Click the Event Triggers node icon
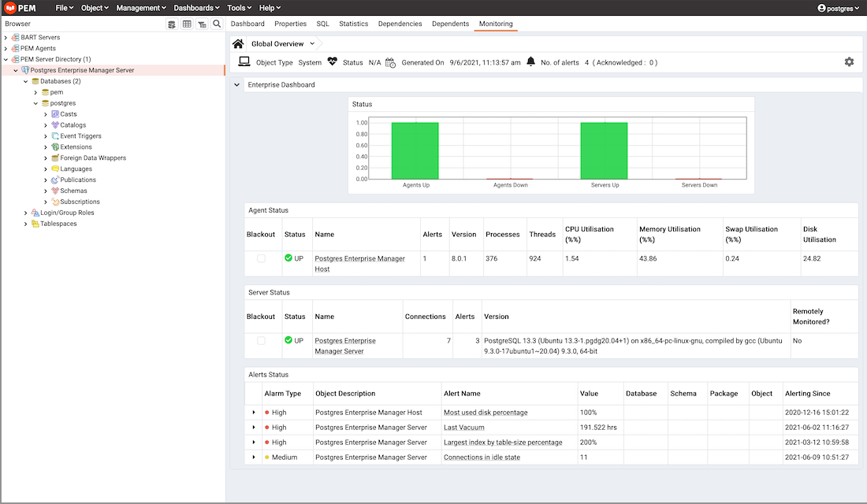 click(x=54, y=136)
